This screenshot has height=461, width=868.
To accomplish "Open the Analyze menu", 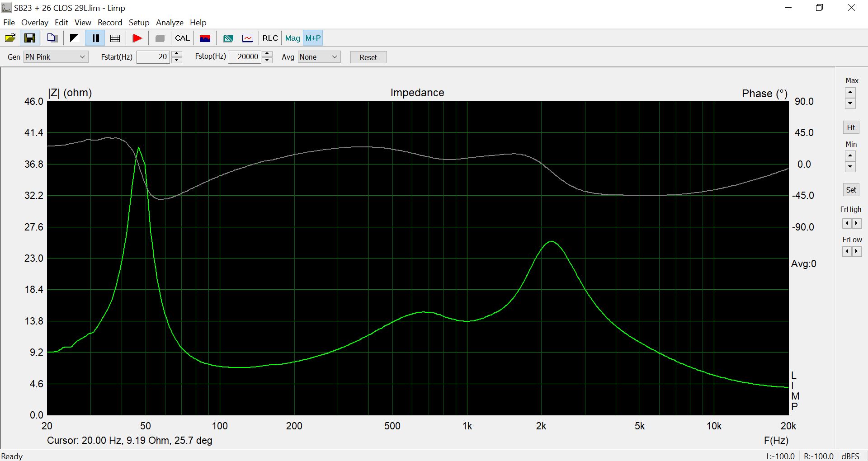I will (x=169, y=22).
